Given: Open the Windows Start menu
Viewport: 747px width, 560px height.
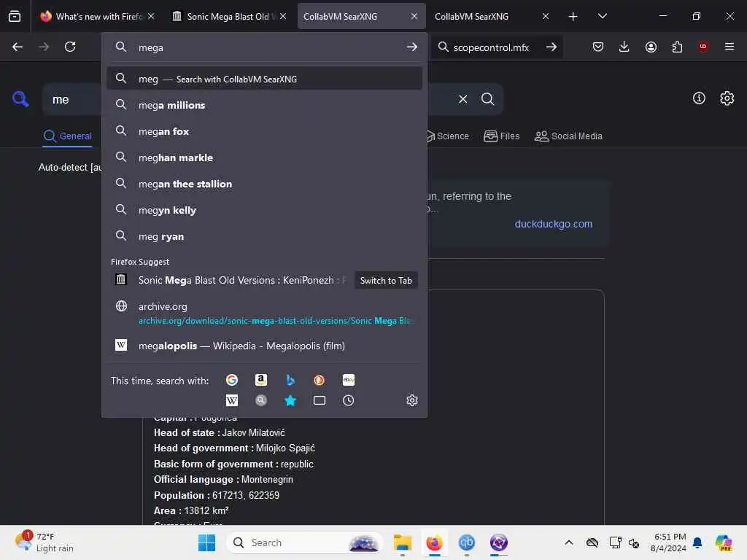Looking at the screenshot, I should tap(206, 542).
